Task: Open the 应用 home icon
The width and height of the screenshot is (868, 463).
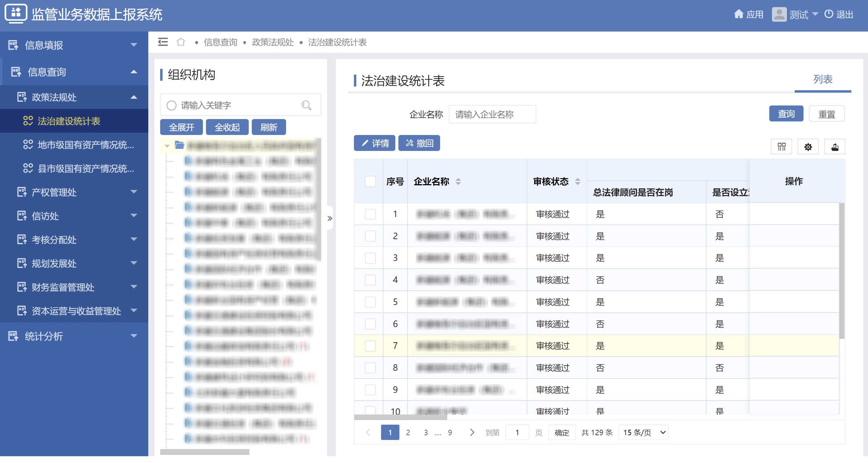Action: coord(738,14)
